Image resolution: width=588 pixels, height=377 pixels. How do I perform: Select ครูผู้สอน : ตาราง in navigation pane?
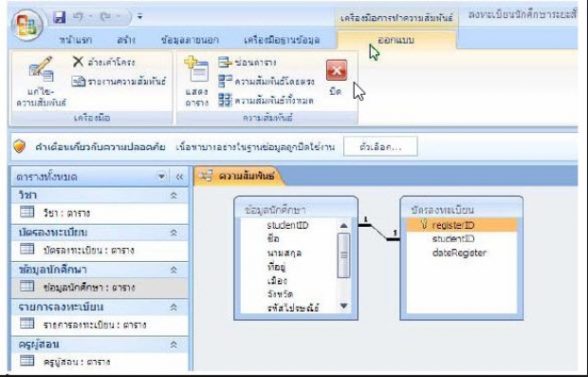coord(100,362)
